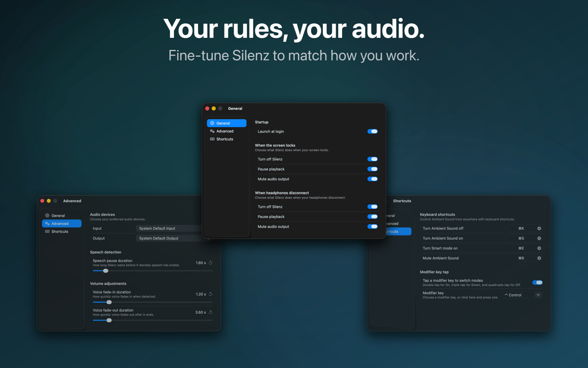Open the Input audio device dropdown
Image resolution: width=588 pixels, height=368 pixels.
[x=169, y=229]
